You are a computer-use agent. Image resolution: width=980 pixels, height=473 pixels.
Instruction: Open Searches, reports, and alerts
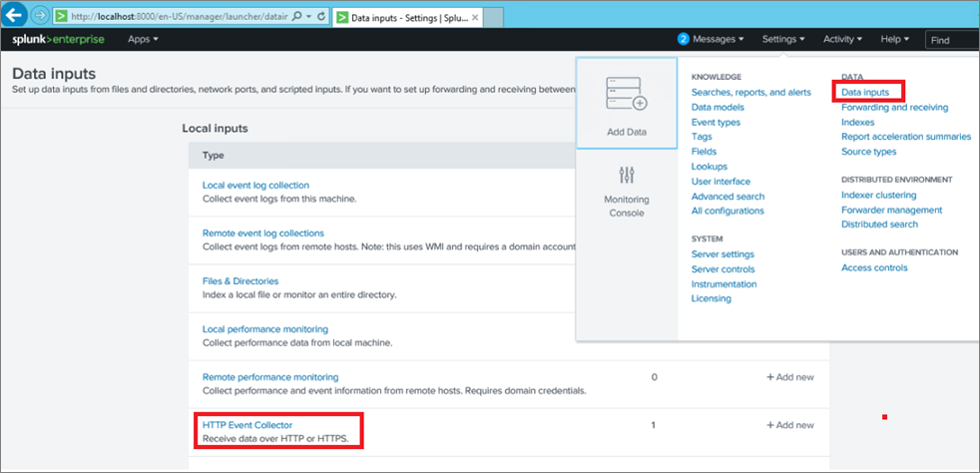[750, 92]
